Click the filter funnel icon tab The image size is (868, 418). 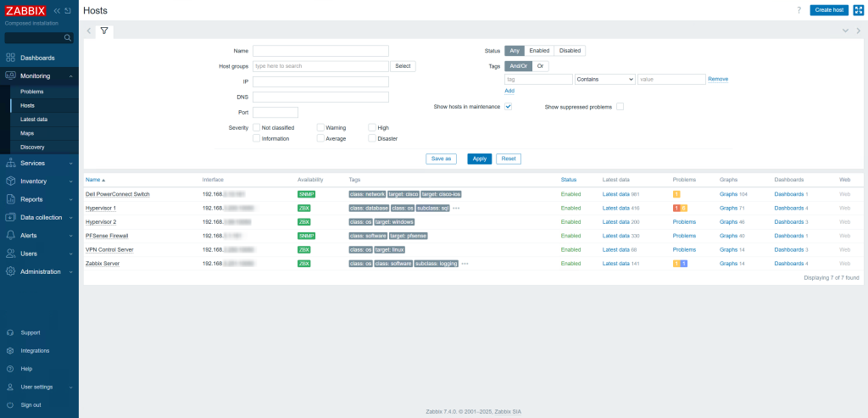click(x=104, y=31)
